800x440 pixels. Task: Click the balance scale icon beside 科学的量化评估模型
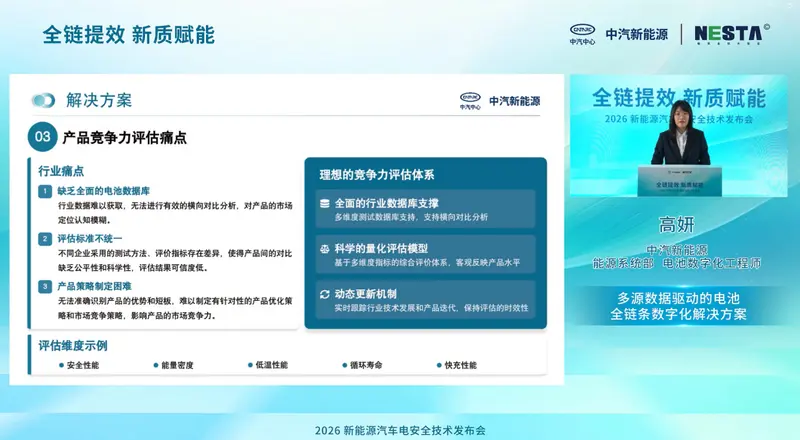tap(324, 249)
